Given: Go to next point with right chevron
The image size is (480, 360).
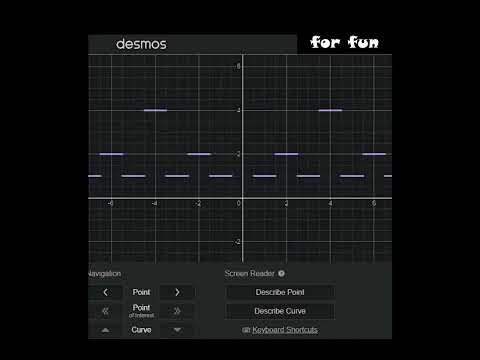Looking at the screenshot, I should click(177, 292).
